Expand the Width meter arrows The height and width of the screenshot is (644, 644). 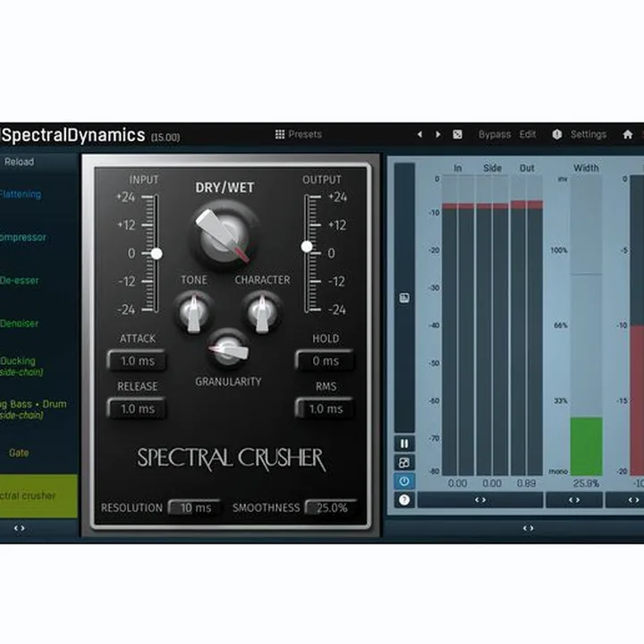574,500
